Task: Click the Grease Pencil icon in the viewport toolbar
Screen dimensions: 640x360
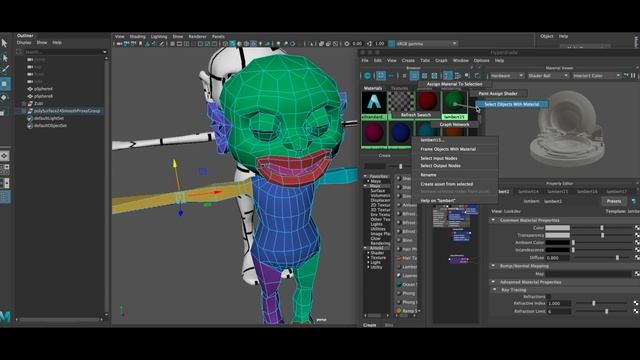Action: click(x=162, y=44)
